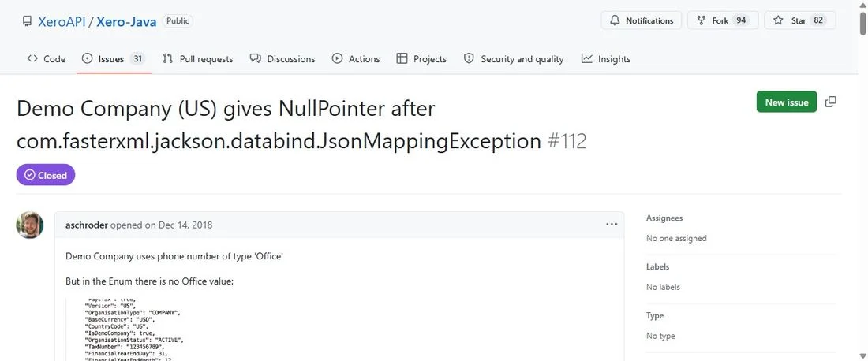
Task: Click the scrollbar down arrow
Action: [x=863, y=355]
